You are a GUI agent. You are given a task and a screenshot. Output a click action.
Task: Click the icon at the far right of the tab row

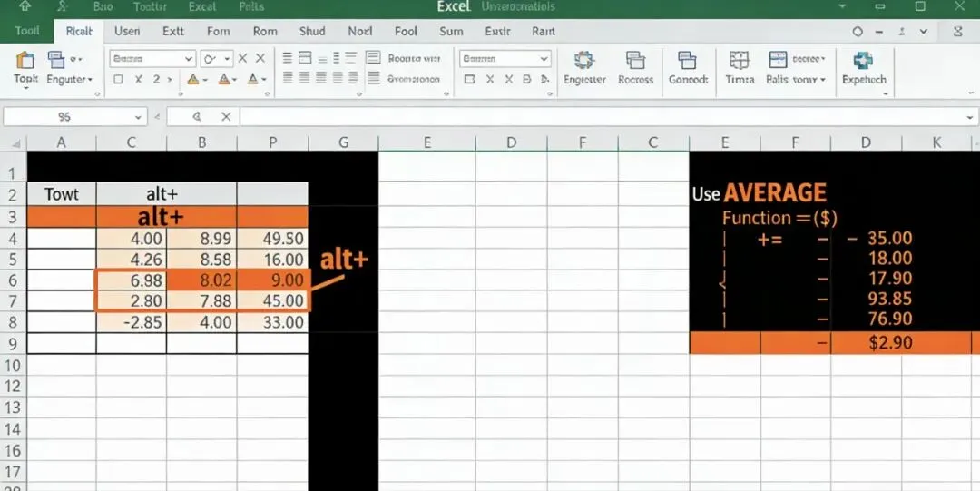pos(958,31)
